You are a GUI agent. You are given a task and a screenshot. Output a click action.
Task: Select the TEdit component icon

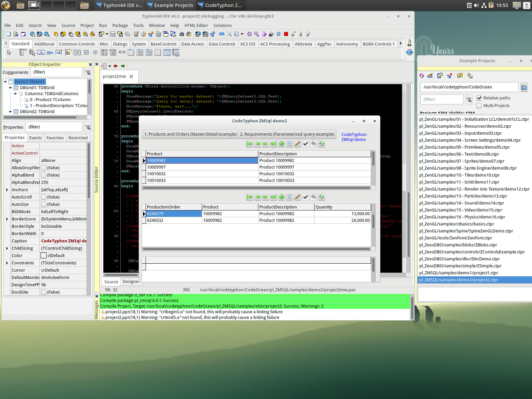pyautogui.click(x=59, y=53)
